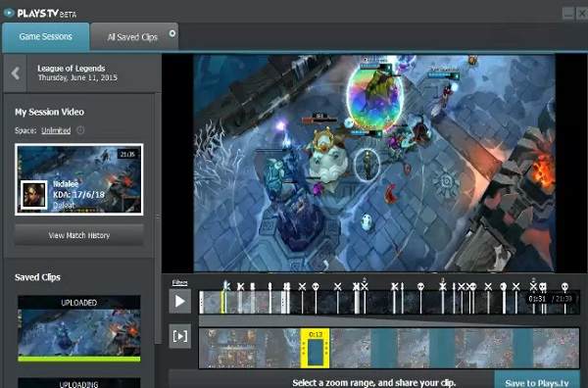
Task: Click the play-selection bracket icon
Action: pos(179,336)
